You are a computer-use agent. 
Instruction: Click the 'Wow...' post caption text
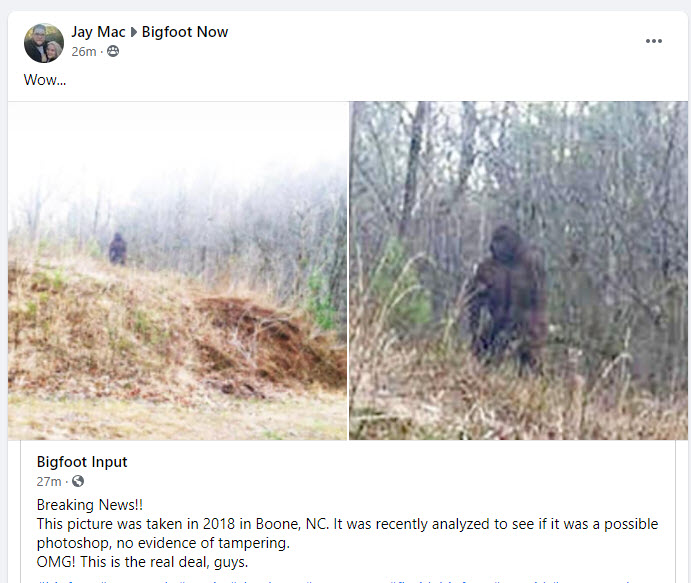coord(45,80)
